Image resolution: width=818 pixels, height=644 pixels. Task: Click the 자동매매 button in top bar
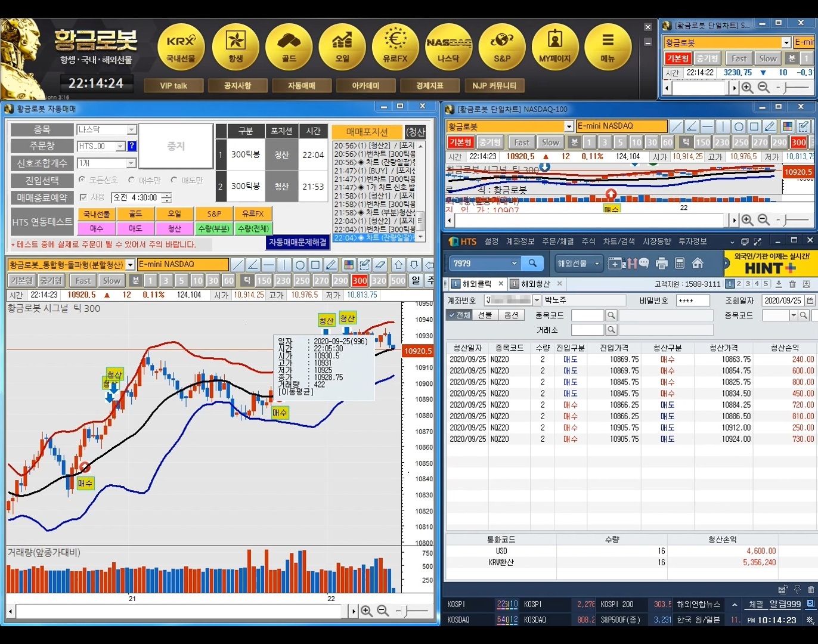[302, 85]
